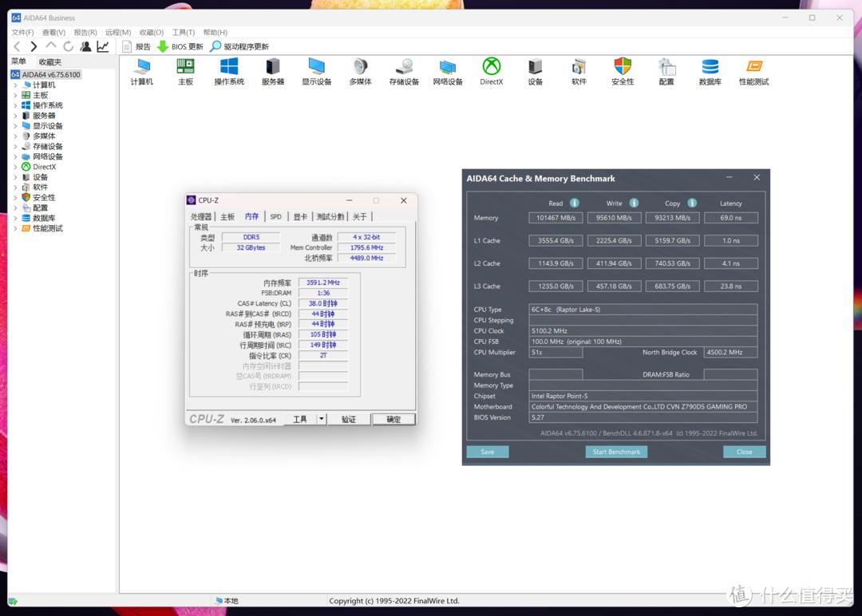This screenshot has width=862, height=616.
Task: Open the 计算机 toolbar icon
Action: click(x=141, y=72)
